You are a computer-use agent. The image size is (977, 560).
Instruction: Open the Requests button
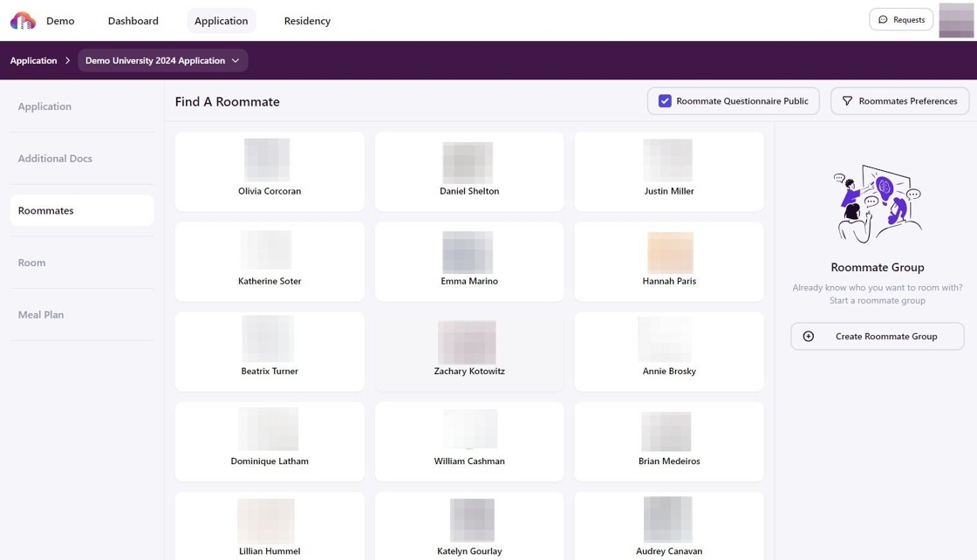coord(901,20)
